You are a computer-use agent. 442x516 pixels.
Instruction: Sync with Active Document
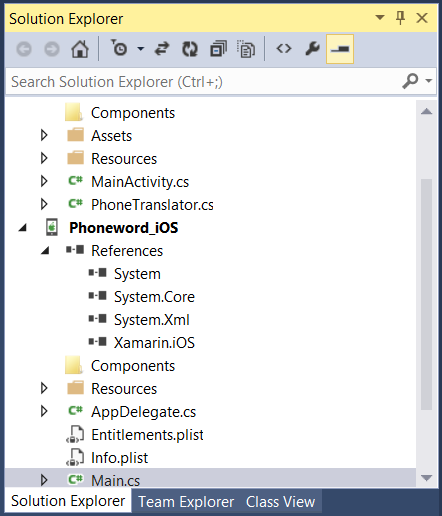(162, 49)
